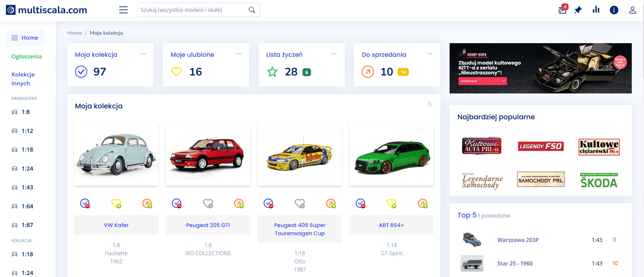Click the multiscala.com logo

coord(47,10)
